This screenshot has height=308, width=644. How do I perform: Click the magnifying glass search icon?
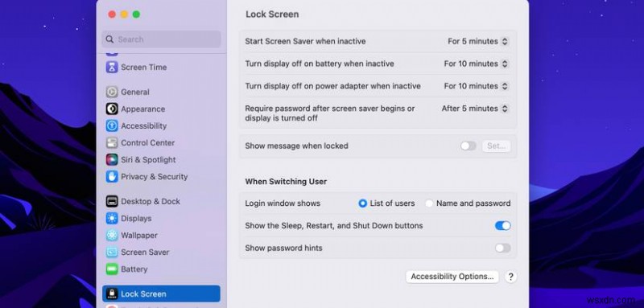tap(109, 39)
